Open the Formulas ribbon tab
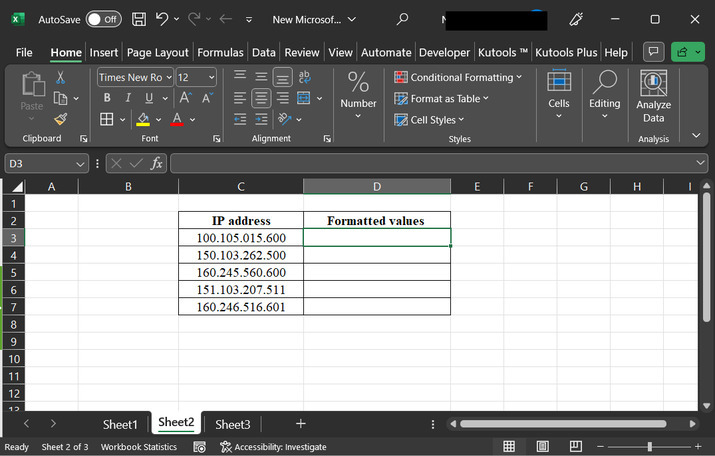The height and width of the screenshot is (456, 715). (x=220, y=52)
